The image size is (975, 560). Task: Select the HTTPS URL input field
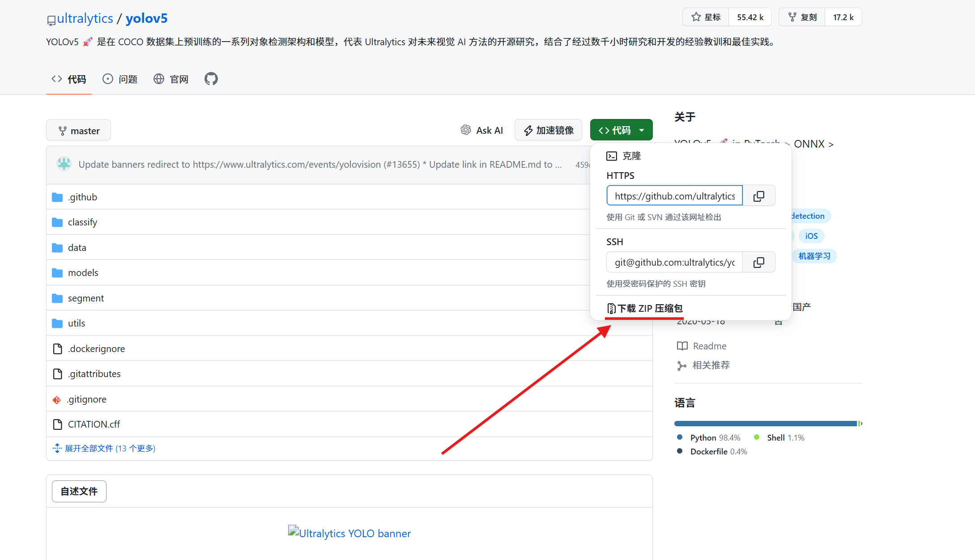pos(674,196)
